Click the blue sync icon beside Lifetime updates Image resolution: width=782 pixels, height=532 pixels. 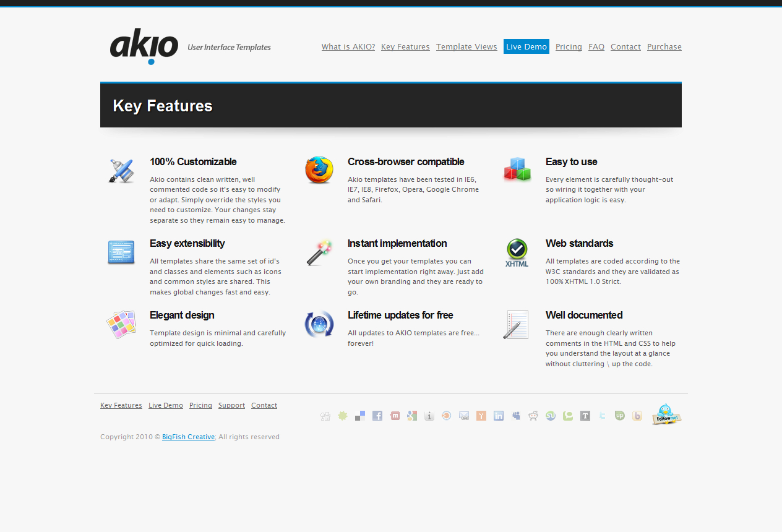point(319,324)
